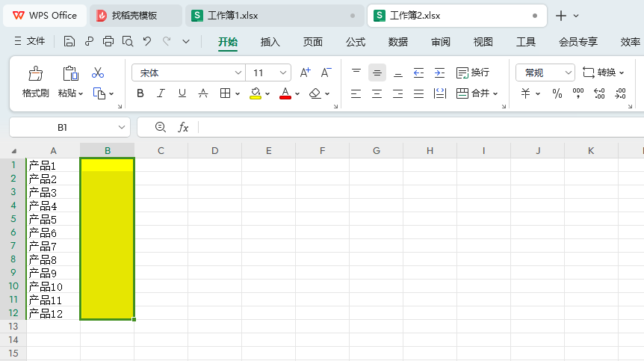Viewport: 644px width, 361px height.
Task: Expand the Name Box dropdown arrow
Action: (122, 127)
